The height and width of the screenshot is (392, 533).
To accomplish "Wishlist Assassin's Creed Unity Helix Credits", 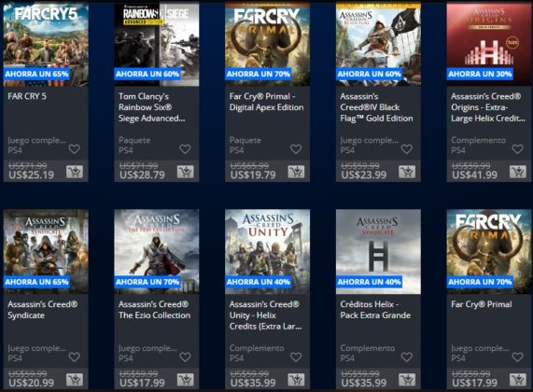I will coord(296,357).
